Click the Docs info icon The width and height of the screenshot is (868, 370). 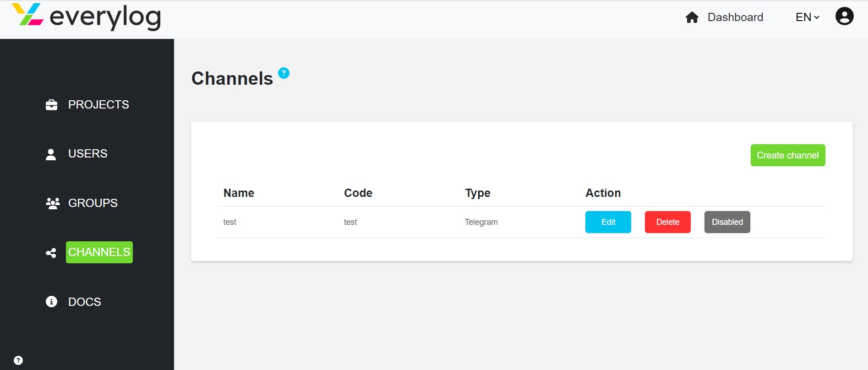(x=51, y=301)
